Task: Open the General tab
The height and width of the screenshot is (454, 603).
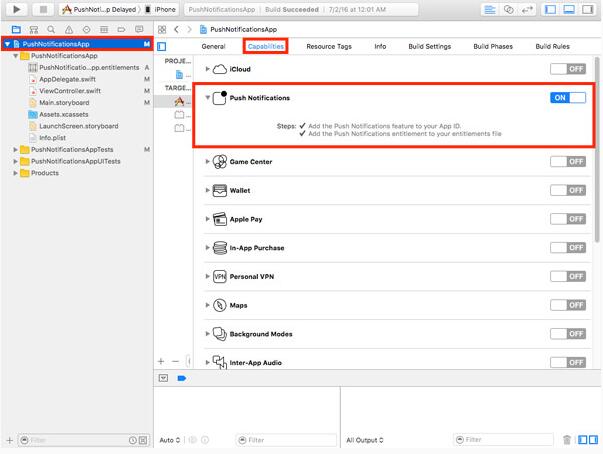Action: click(213, 46)
